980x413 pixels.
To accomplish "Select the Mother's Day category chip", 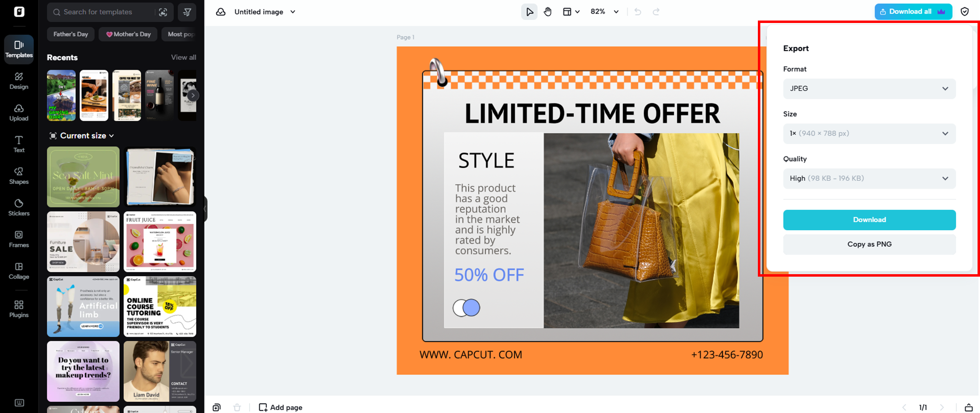I will (x=128, y=34).
